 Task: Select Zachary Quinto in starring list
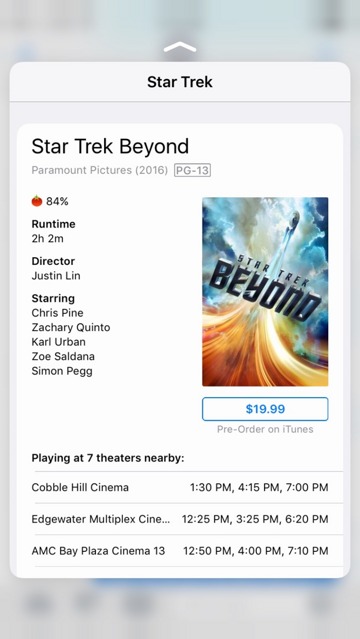click(71, 328)
